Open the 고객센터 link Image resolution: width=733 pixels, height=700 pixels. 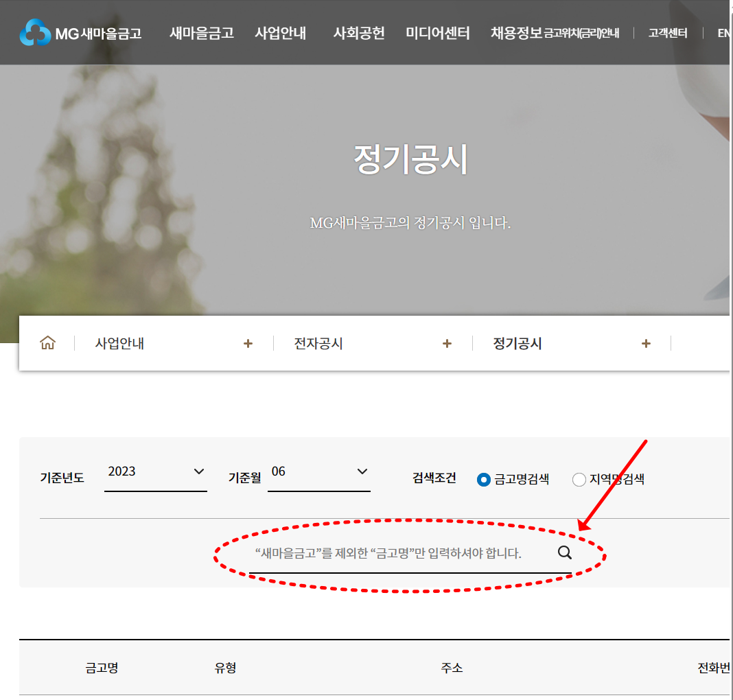(668, 33)
